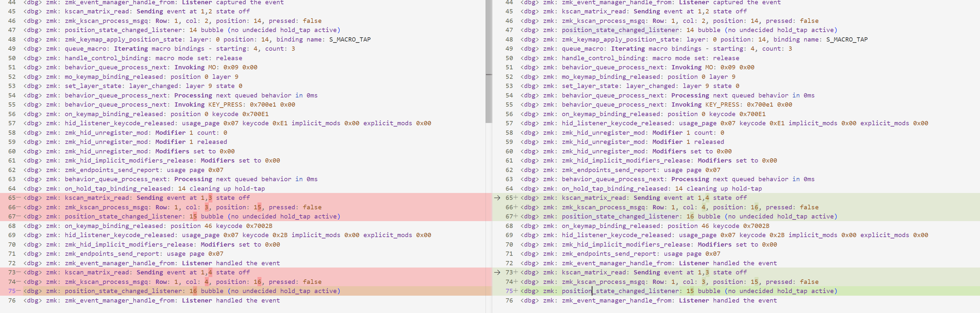Click 'set_layer_state:' on right pane line 53
The height and width of the screenshot is (313, 980).
[592, 86]
